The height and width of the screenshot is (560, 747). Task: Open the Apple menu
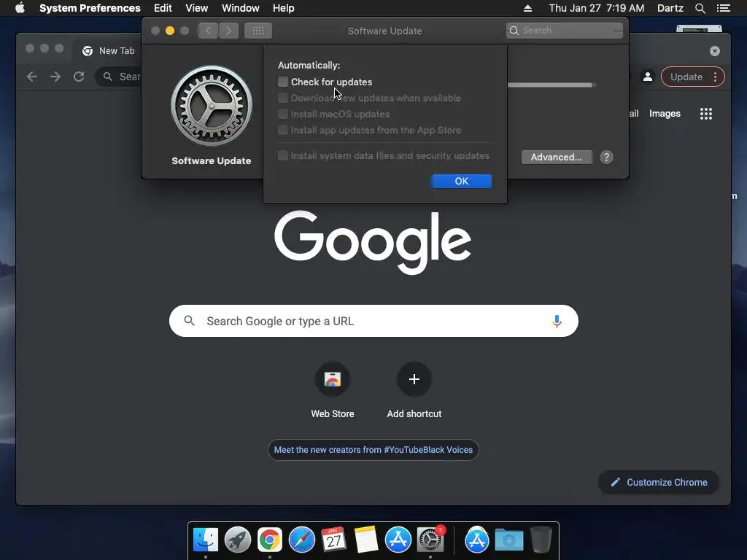click(20, 8)
